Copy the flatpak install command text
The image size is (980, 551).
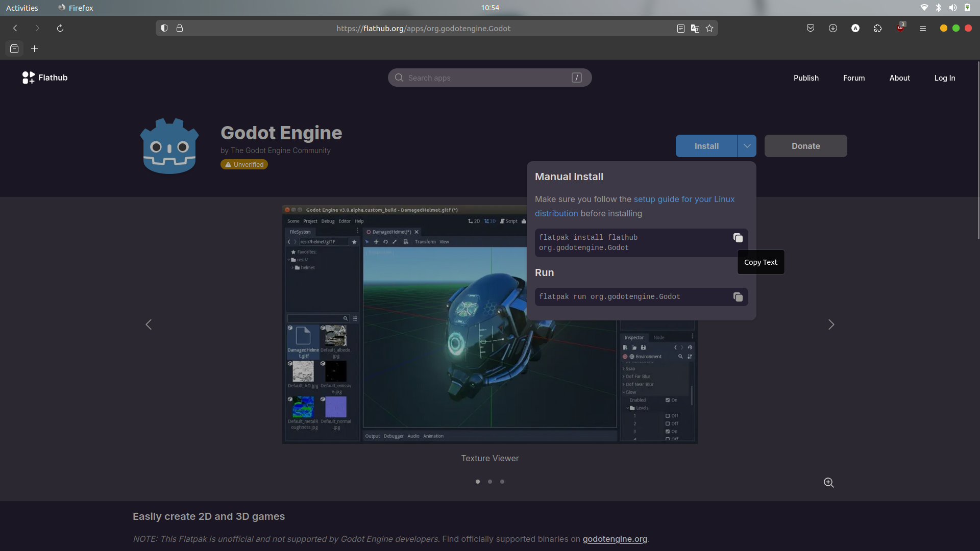point(738,238)
